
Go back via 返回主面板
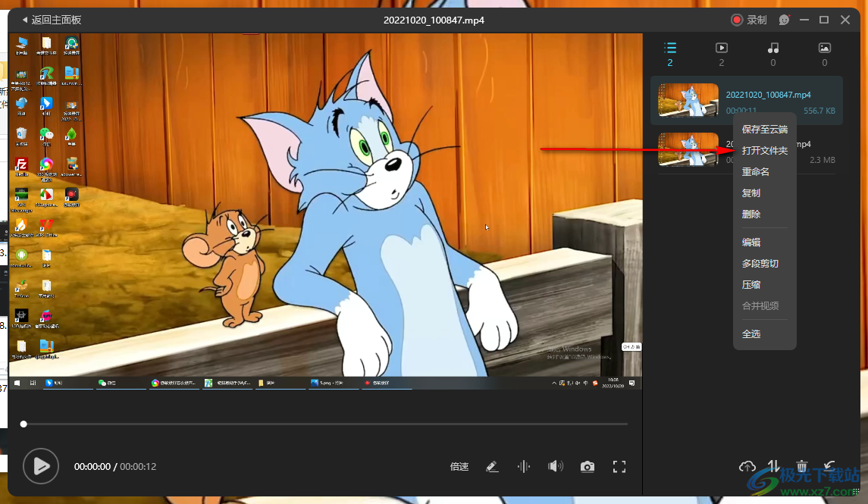pyautogui.click(x=52, y=20)
